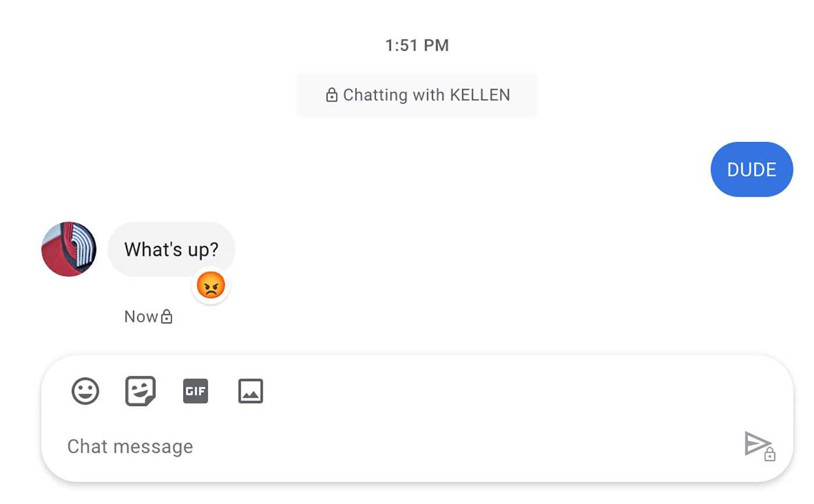814x504 pixels.
Task: Open the GIF search
Action: [195, 391]
